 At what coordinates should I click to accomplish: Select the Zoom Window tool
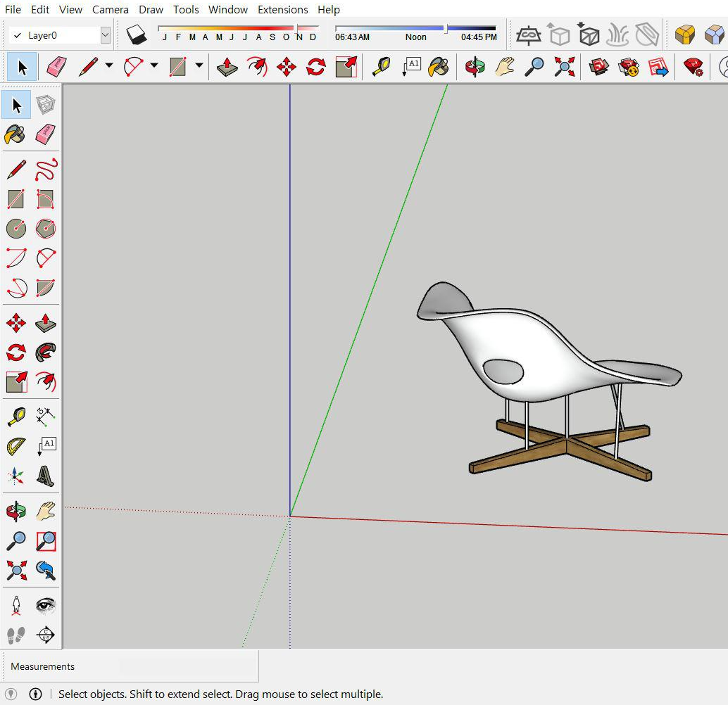(46, 540)
